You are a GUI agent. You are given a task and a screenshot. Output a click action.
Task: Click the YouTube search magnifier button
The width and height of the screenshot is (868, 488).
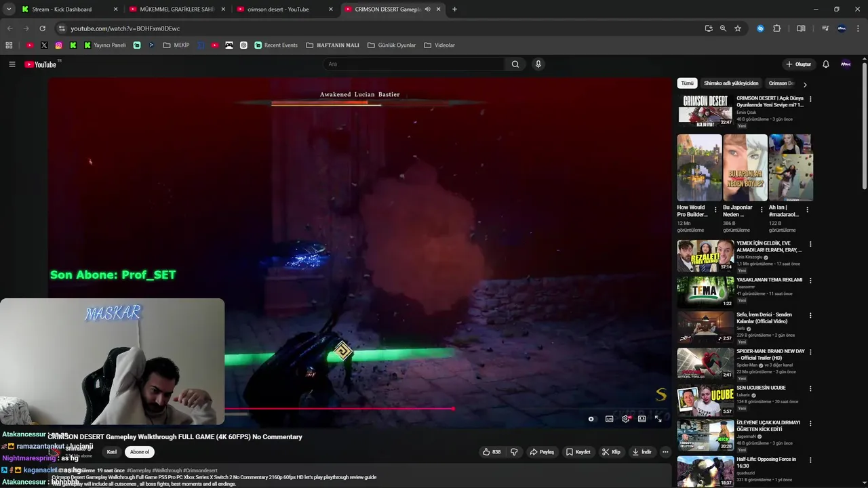point(515,64)
